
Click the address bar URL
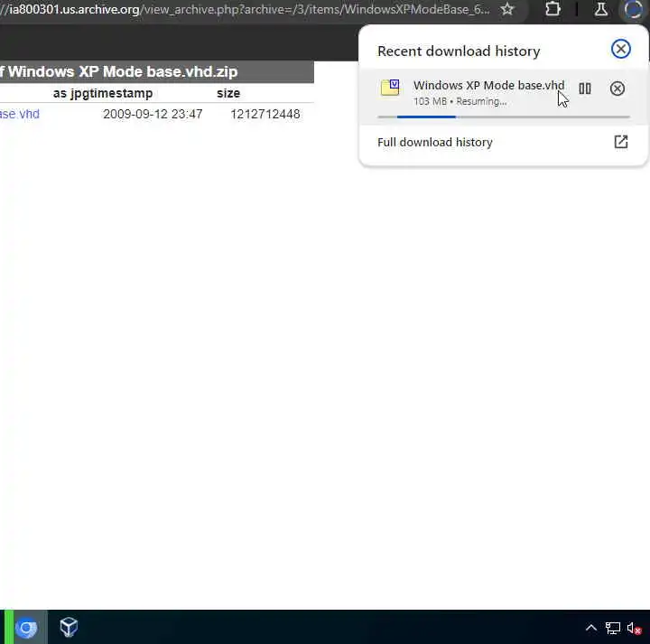coord(245,9)
